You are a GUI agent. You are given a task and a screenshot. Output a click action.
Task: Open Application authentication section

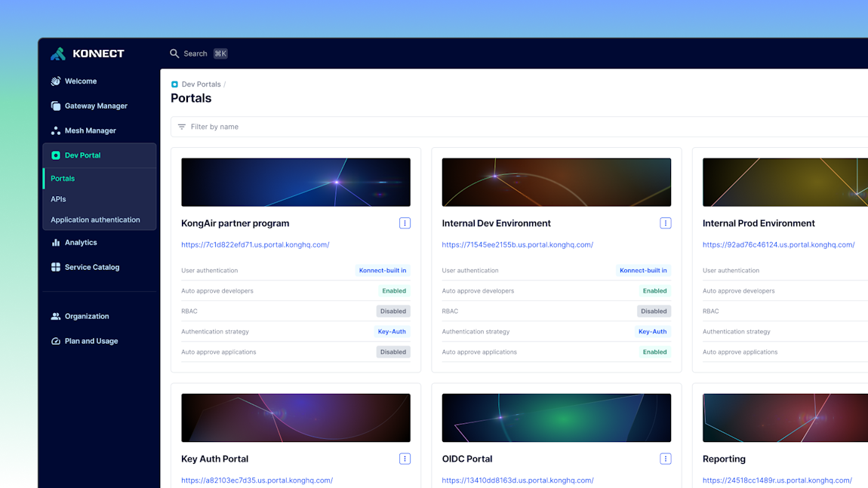pyautogui.click(x=95, y=219)
